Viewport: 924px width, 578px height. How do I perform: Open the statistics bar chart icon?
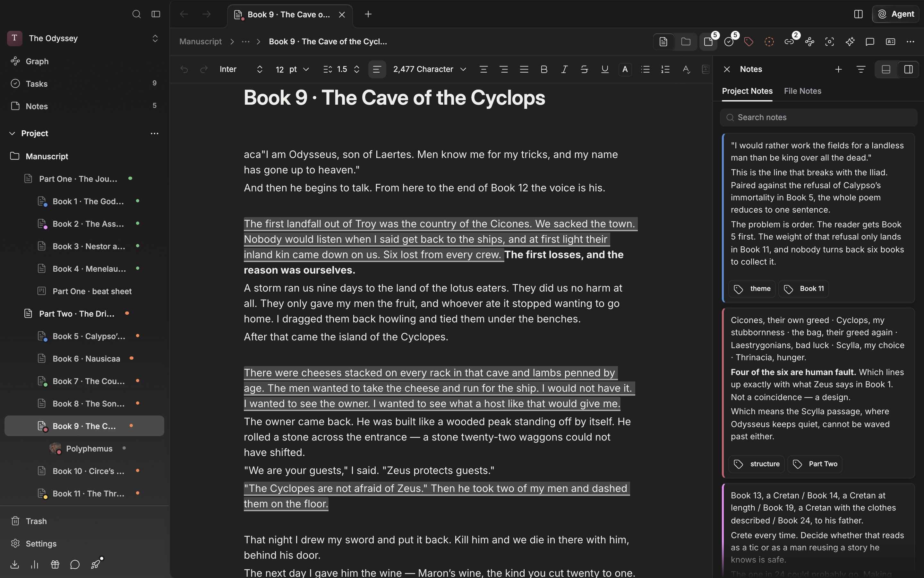pyautogui.click(x=35, y=564)
